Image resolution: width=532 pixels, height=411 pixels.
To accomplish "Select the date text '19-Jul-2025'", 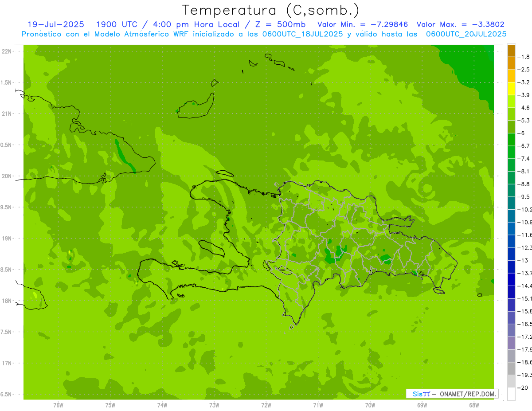I will pos(56,24).
